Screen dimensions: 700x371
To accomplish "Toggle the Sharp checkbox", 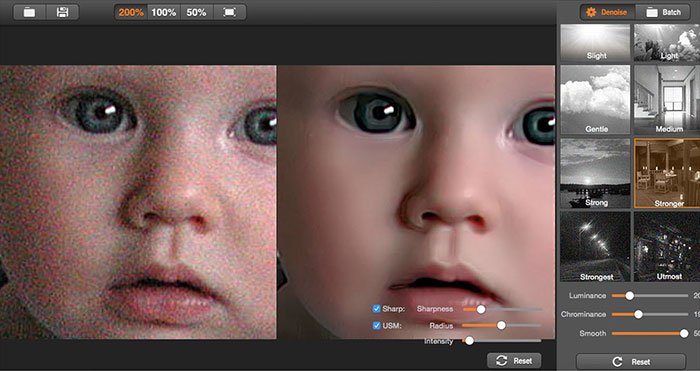I will pos(376,308).
